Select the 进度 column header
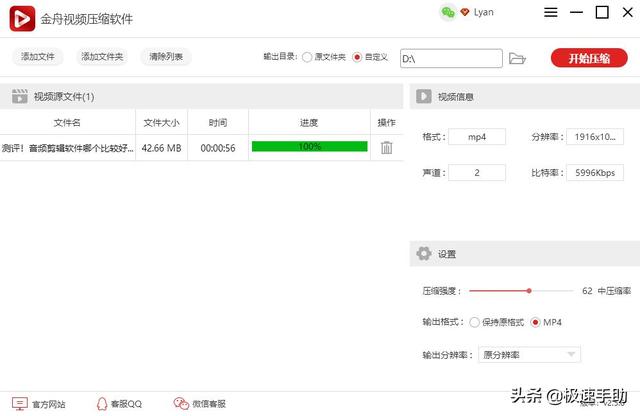 click(x=309, y=122)
